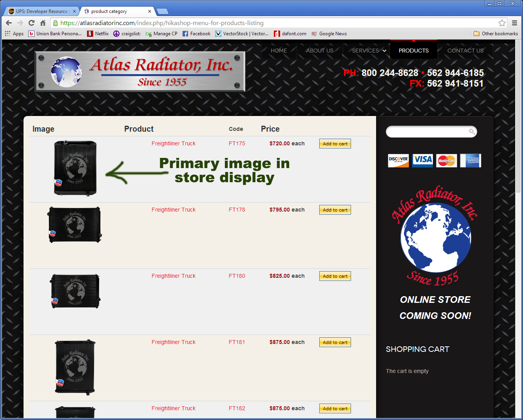The width and height of the screenshot is (523, 420).
Task: Click the FT181 product code
Action: [x=237, y=342]
